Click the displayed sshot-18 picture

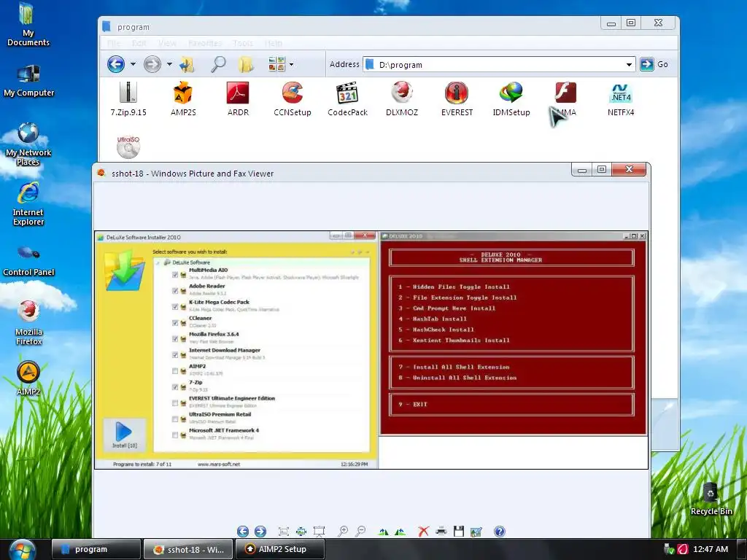pyautogui.click(x=371, y=350)
